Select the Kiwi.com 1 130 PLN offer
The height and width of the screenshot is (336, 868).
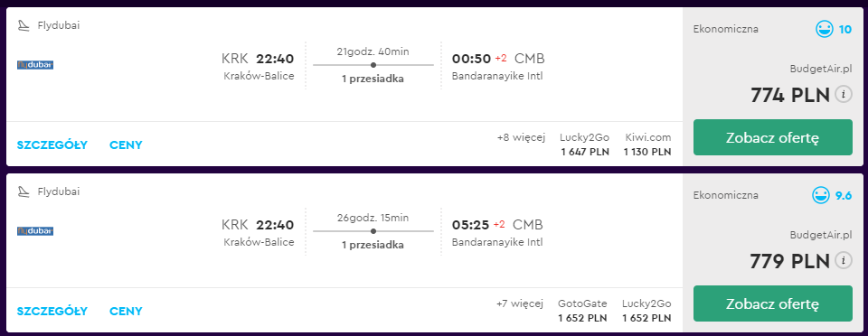(x=647, y=145)
